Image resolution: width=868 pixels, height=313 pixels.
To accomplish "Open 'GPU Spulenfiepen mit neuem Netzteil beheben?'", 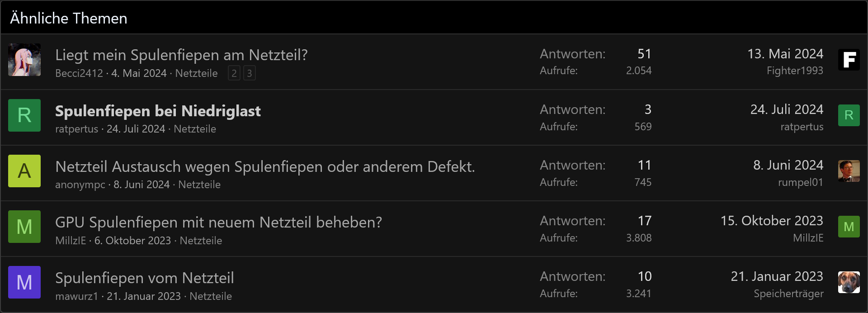I will coord(218,223).
